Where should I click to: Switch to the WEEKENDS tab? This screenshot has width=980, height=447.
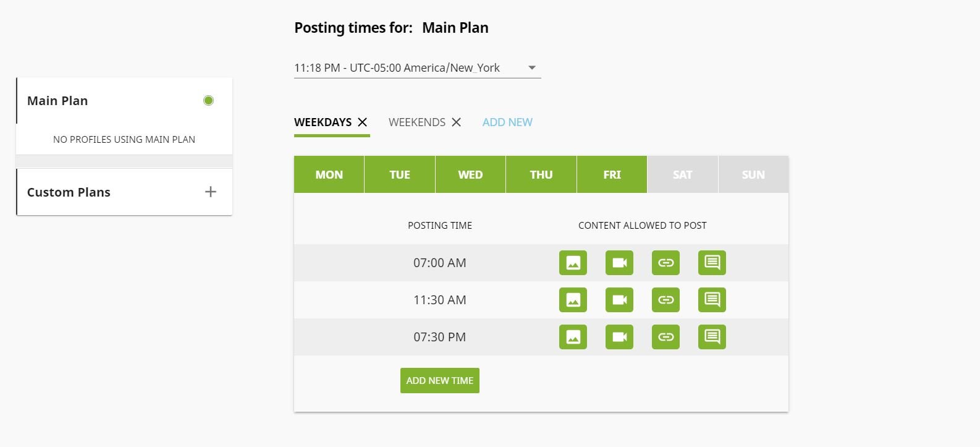(x=417, y=122)
